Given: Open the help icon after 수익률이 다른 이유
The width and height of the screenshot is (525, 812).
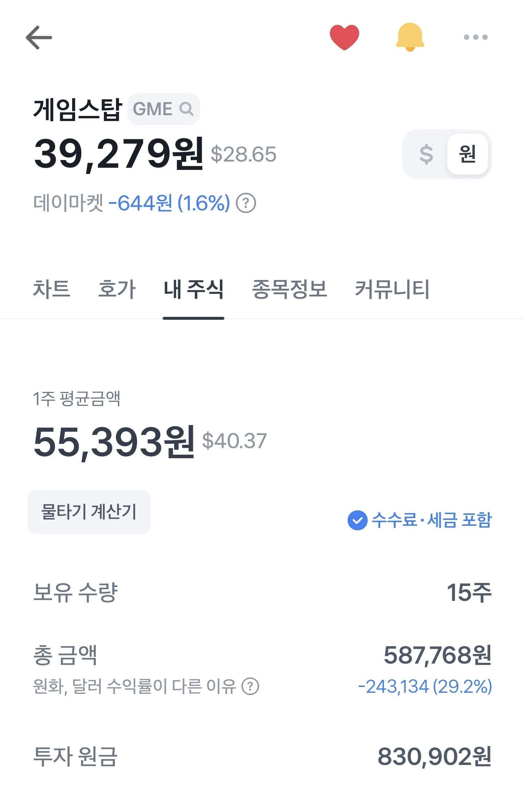Looking at the screenshot, I should point(250,686).
